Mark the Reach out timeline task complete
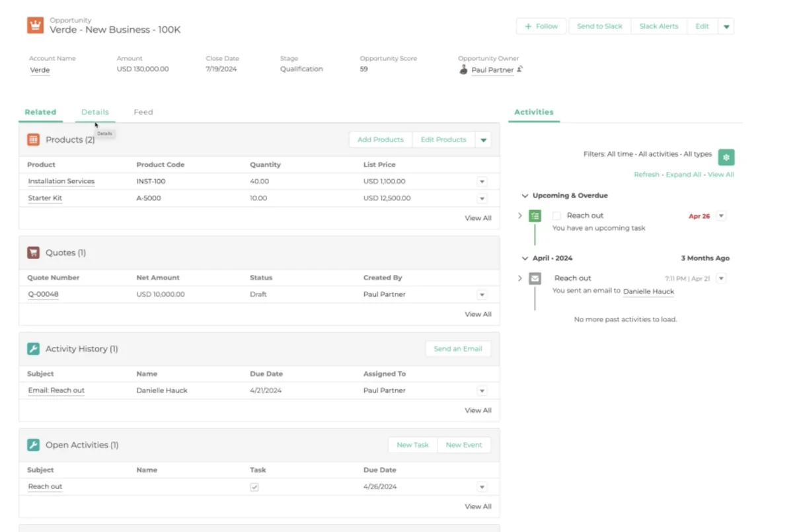The image size is (793, 532). 556,215
